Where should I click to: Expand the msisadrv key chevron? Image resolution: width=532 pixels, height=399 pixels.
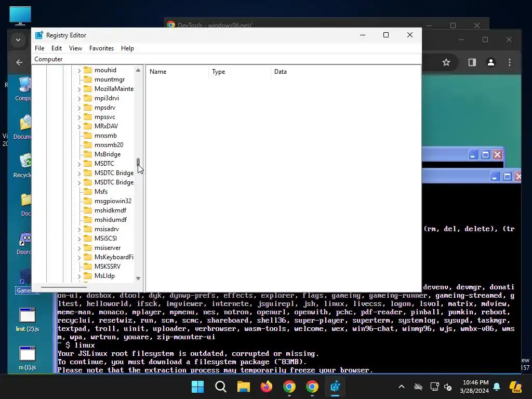pos(79,230)
